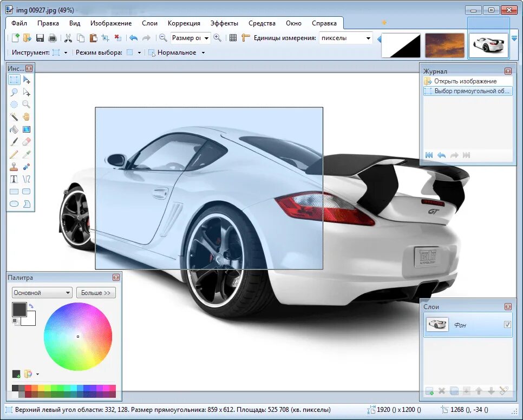This screenshot has width=523, height=420.
Task: Select the Pencil tool
Action: coord(14,154)
